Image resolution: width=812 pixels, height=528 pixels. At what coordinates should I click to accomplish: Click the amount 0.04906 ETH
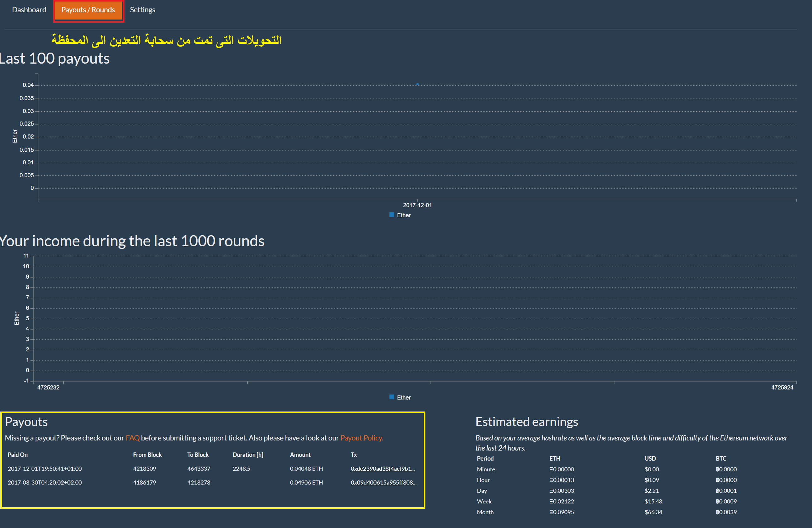pyautogui.click(x=306, y=482)
